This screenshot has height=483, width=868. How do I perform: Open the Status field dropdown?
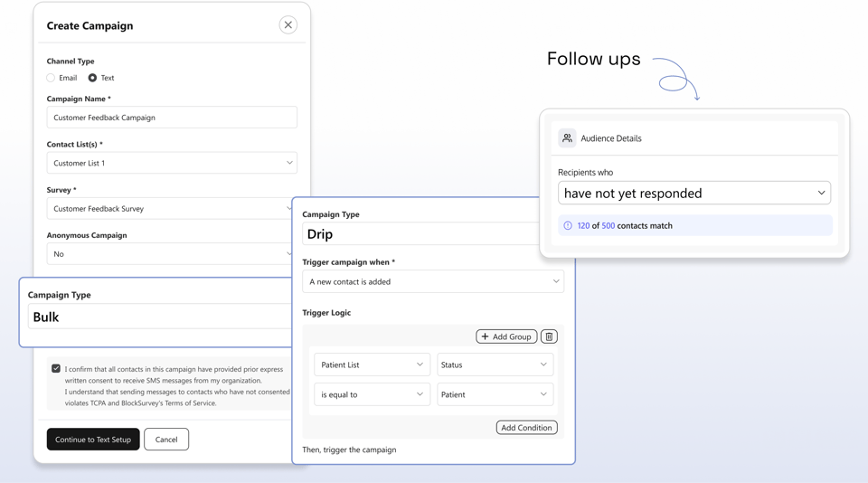coord(495,365)
